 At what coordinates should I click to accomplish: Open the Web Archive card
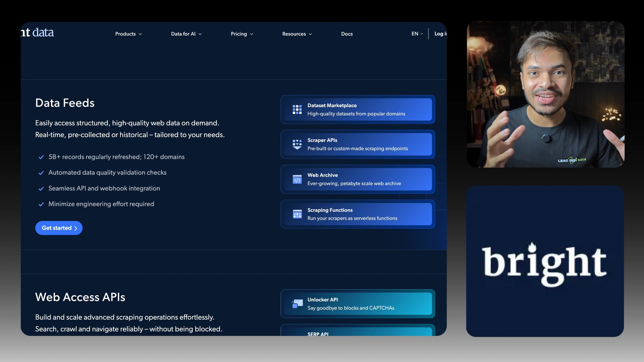point(358,179)
